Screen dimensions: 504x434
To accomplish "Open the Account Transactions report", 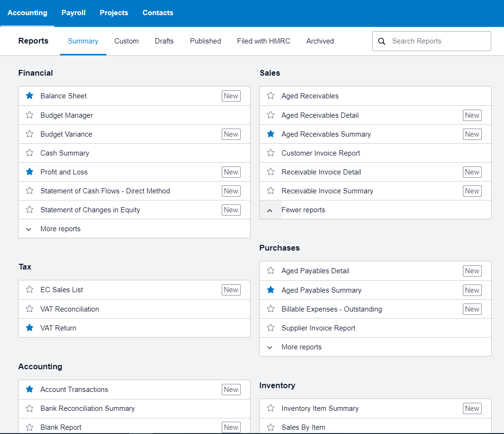I will click(74, 389).
